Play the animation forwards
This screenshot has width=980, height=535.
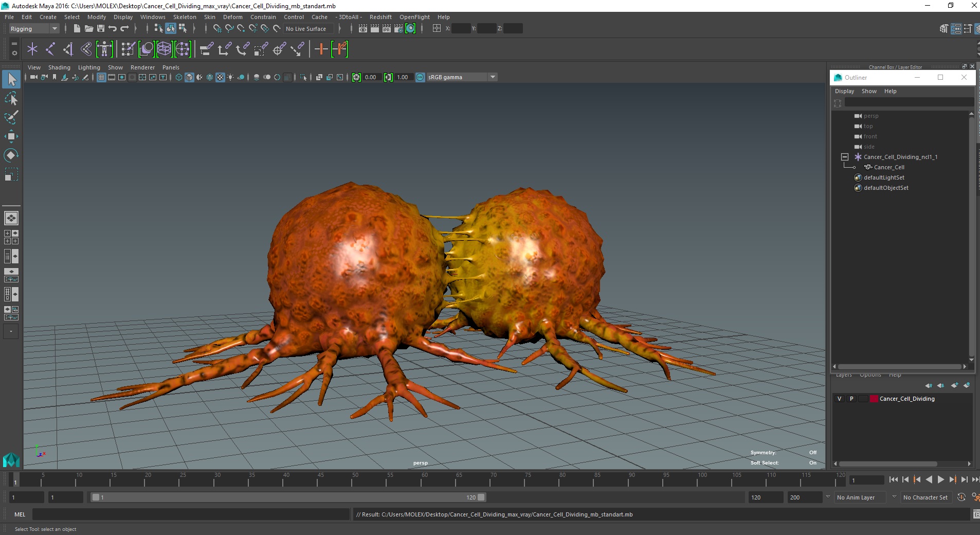pos(940,479)
